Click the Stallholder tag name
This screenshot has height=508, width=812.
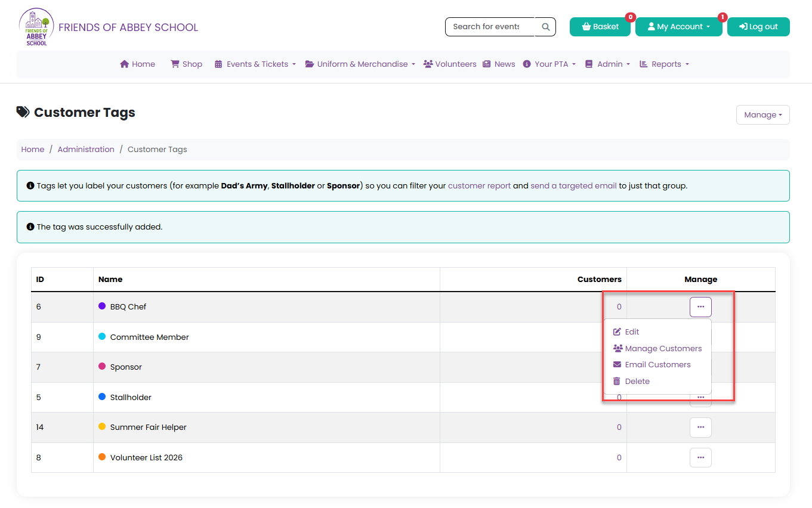pos(131,398)
